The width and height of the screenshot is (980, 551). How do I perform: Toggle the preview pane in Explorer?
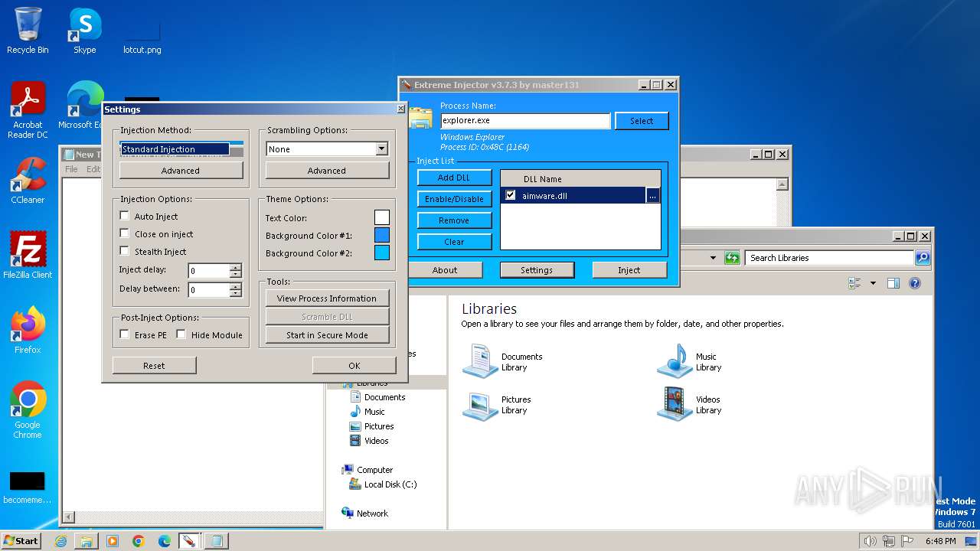[x=893, y=283]
